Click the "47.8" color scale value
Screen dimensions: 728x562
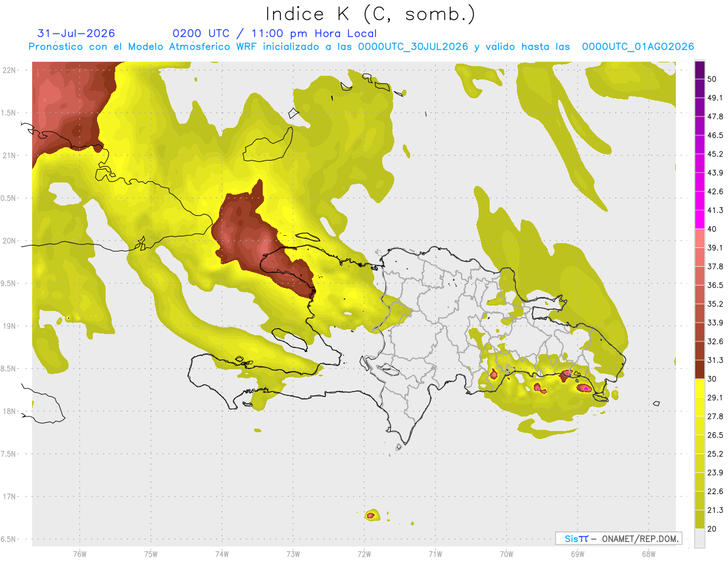click(715, 117)
